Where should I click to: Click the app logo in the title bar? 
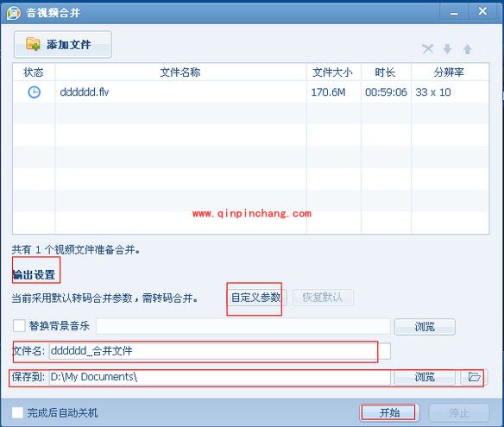[13, 13]
